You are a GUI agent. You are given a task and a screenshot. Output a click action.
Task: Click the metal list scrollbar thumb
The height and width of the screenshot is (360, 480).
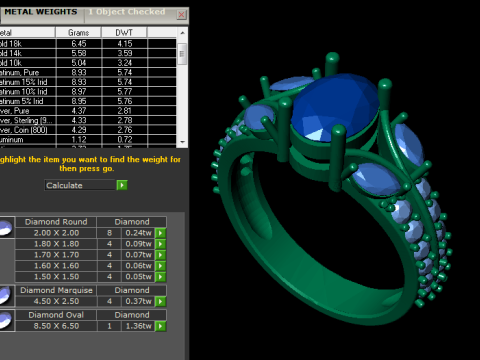pos(182,54)
